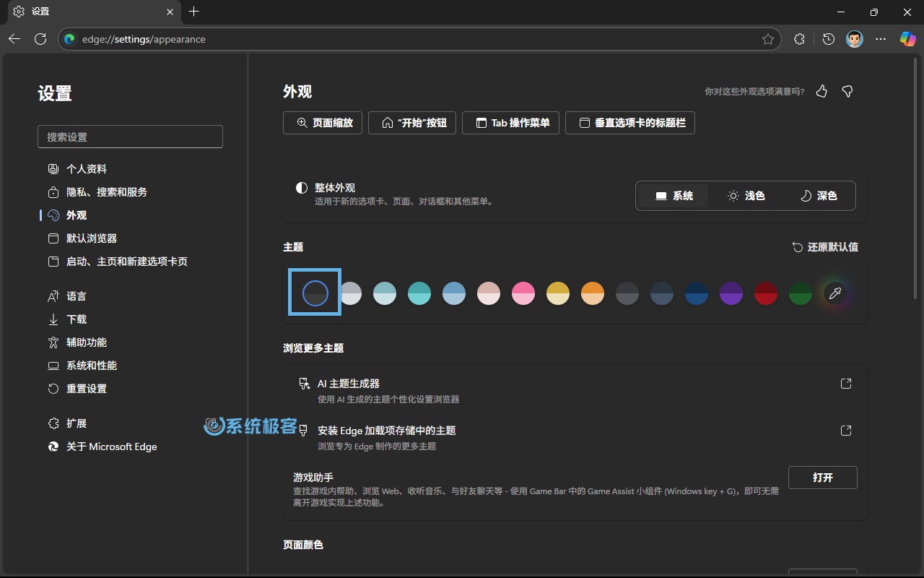Select the pale pink theme swatch
This screenshot has width=924, height=578.
pos(489,293)
